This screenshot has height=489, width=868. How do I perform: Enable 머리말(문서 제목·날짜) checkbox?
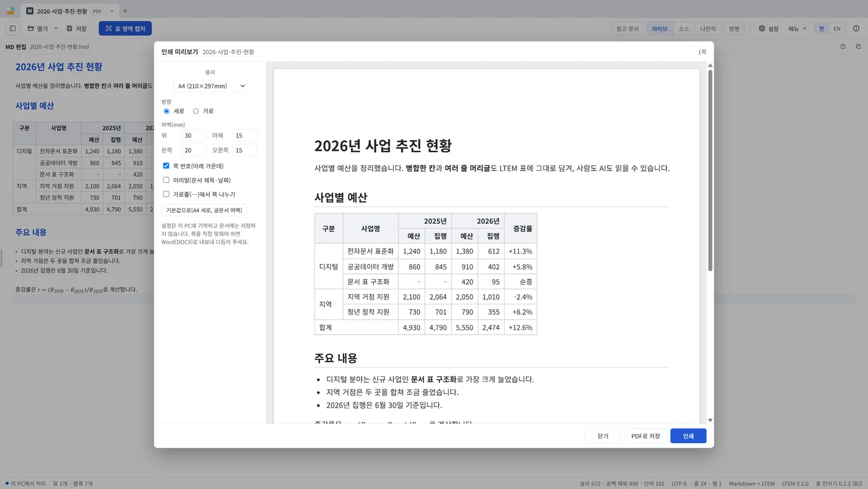(166, 180)
